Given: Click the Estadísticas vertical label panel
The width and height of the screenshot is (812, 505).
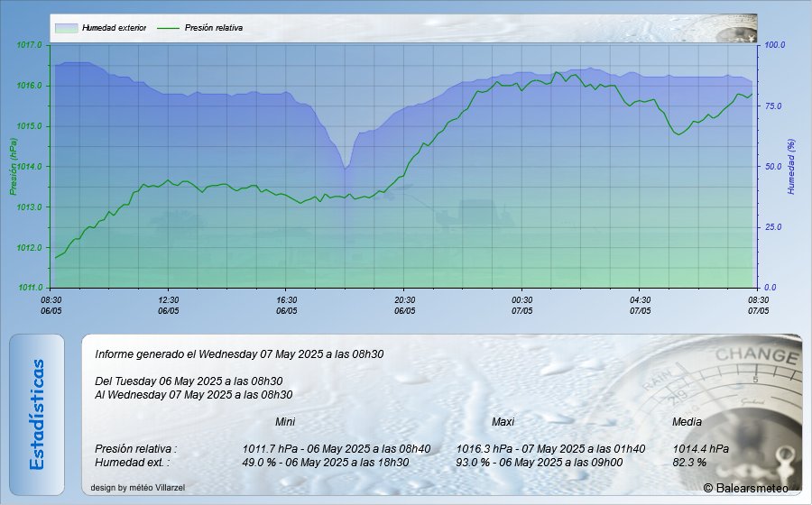Looking at the screenshot, I should (x=37, y=415).
